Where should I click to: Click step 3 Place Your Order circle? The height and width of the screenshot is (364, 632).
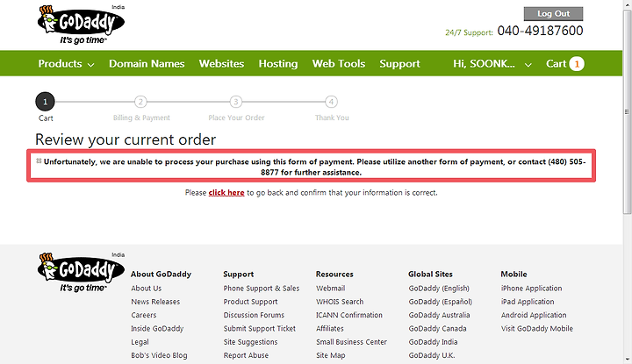point(236,102)
